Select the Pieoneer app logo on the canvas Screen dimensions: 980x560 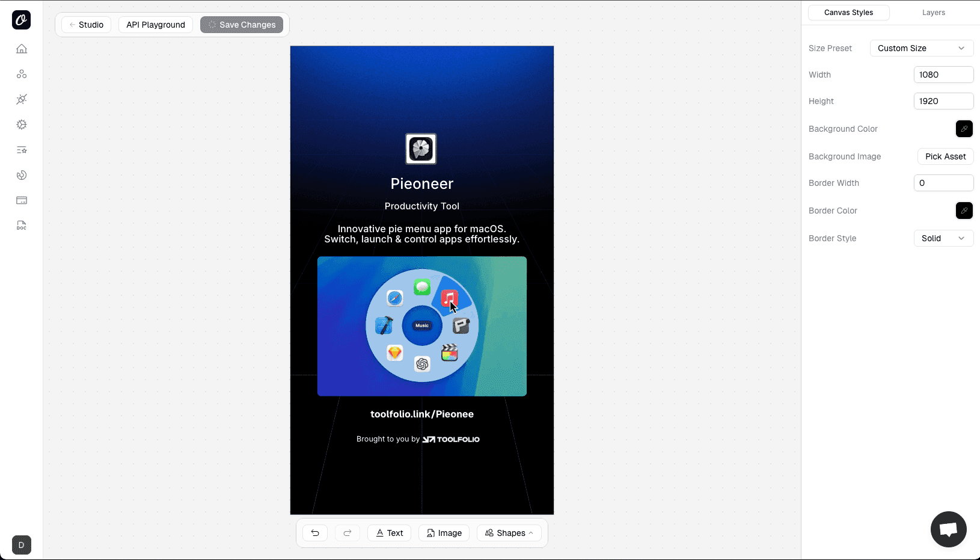pos(421,149)
